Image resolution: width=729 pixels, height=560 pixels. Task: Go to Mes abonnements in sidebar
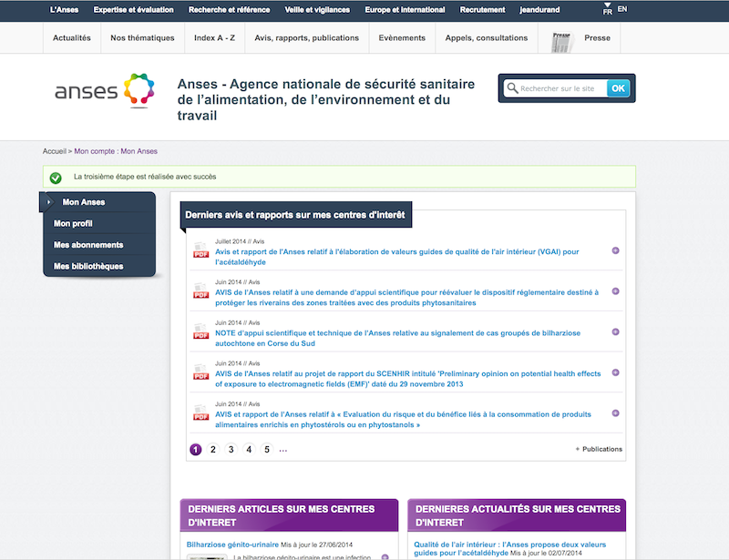tap(88, 245)
